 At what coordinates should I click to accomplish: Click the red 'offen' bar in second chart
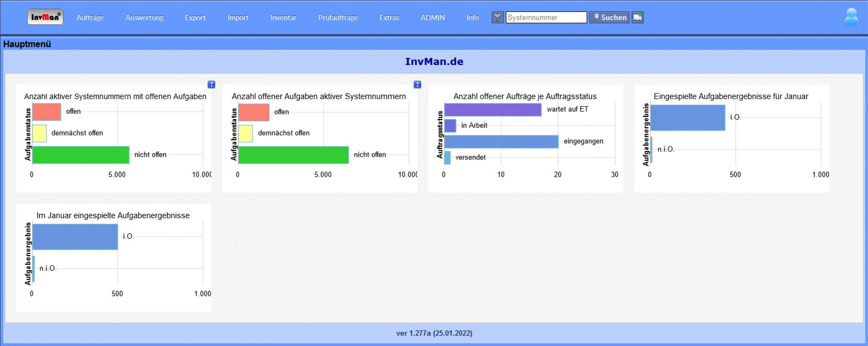pyautogui.click(x=254, y=112)
